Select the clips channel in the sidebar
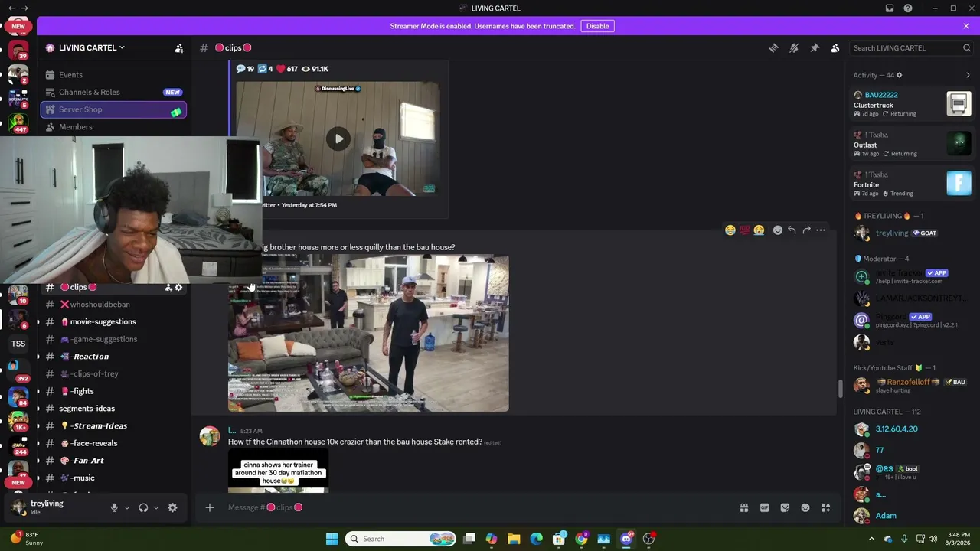This screenshot has height=551, width=980. pyautogui.click(x=113, y=287)
